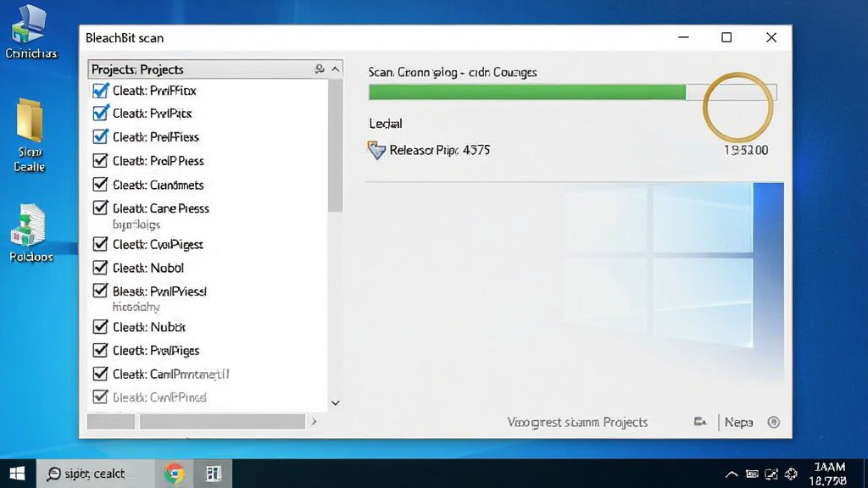
Task: Click the network tray icon
Action: coord(771,474)
